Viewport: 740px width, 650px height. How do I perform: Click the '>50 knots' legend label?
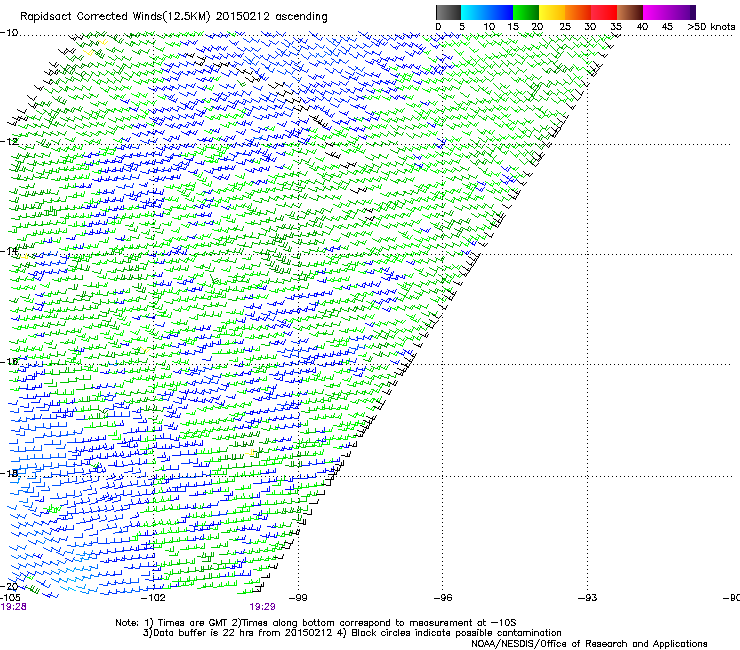pyautogui.click(x=711, y=26)
